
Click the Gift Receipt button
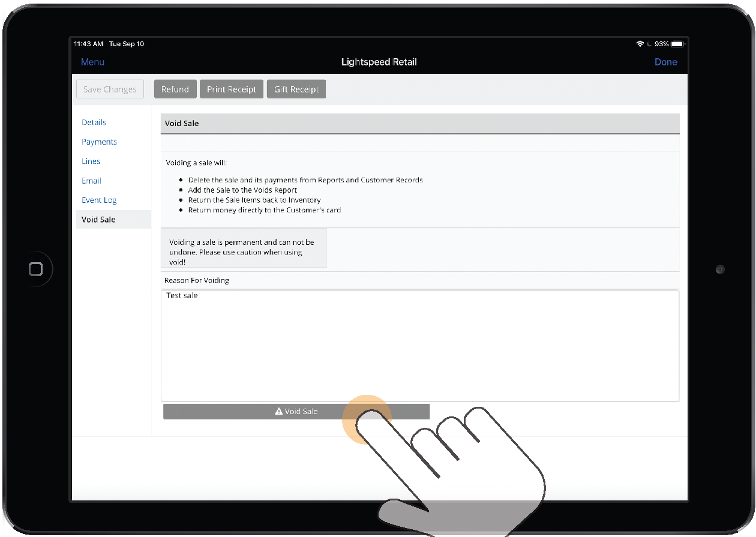click(296, 89)
